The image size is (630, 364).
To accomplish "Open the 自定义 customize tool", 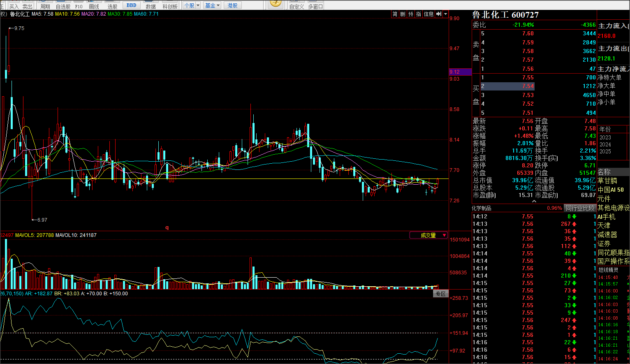I will 296,6.
